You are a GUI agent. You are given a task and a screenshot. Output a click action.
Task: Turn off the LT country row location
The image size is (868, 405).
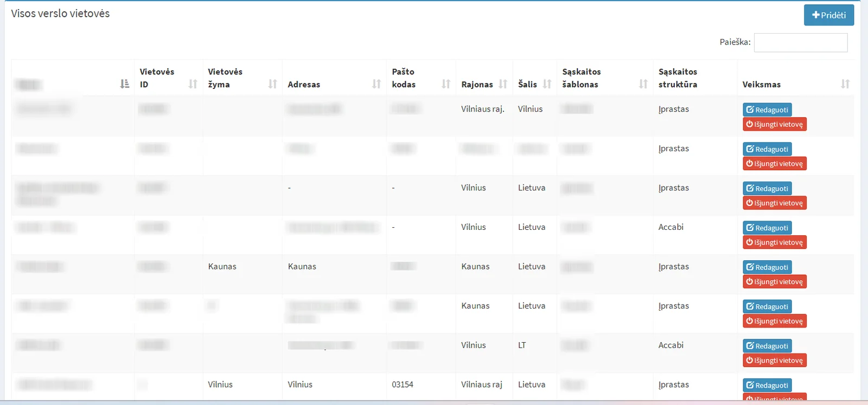coord(774,361)
